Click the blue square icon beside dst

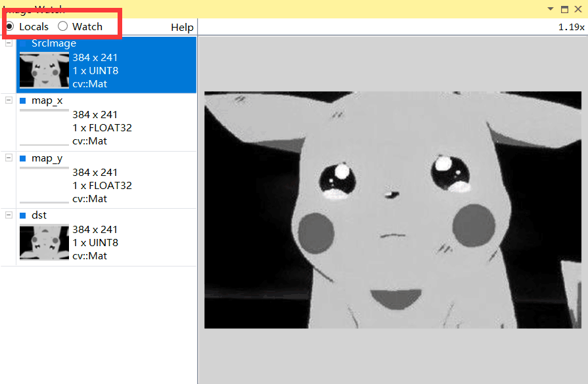point(22,215)
